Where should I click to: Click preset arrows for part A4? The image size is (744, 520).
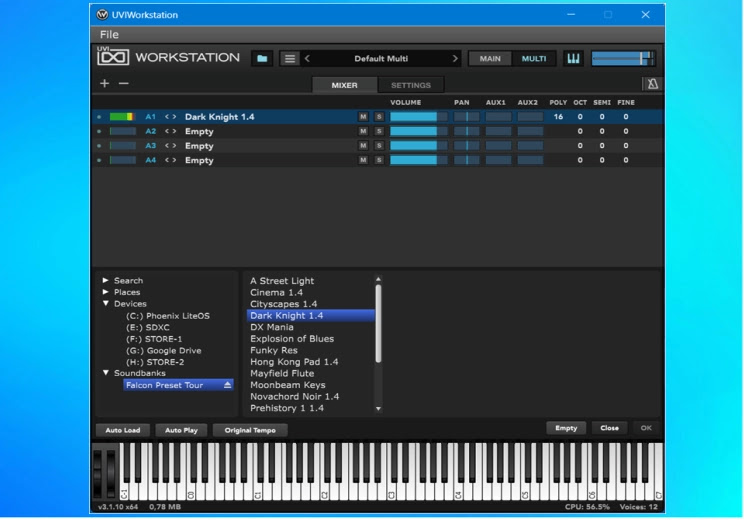click(170, 160)
